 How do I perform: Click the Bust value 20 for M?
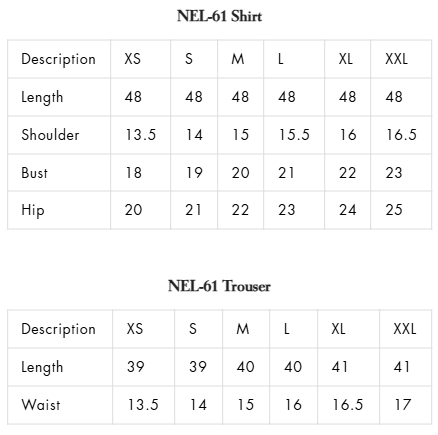(240, 173)
